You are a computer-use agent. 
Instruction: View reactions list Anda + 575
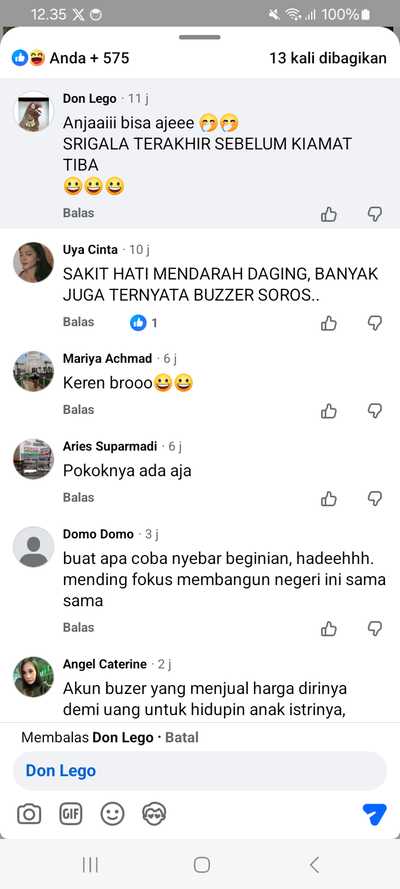(x=71, y=58)
